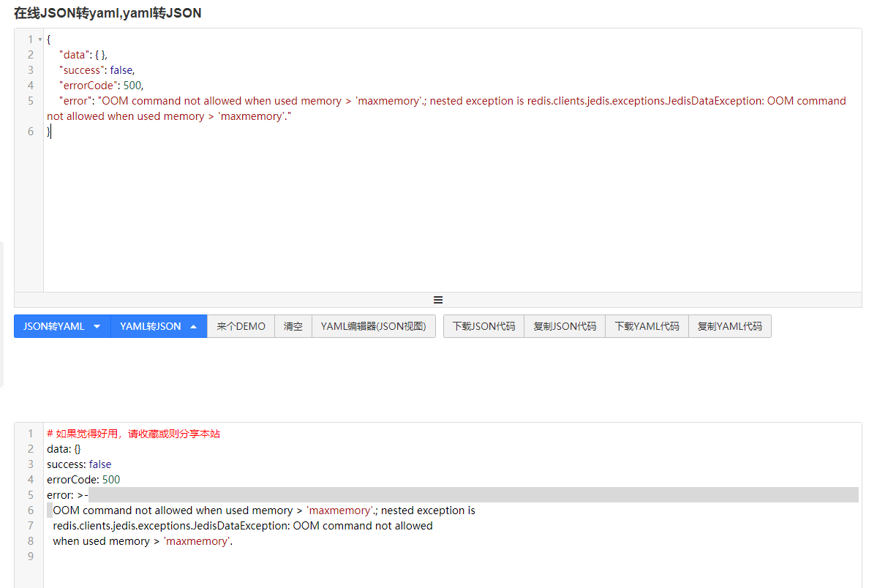Download JSON via 下载JSON代码
Image resolution: width=877 pixels, height=588 pixels.
pos(483,326)
